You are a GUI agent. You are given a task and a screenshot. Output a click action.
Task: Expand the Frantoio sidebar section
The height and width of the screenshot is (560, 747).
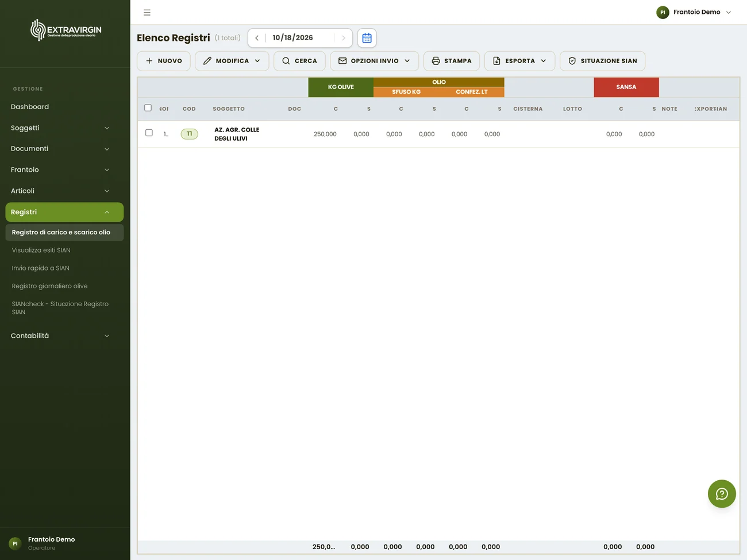click(64, 170)
